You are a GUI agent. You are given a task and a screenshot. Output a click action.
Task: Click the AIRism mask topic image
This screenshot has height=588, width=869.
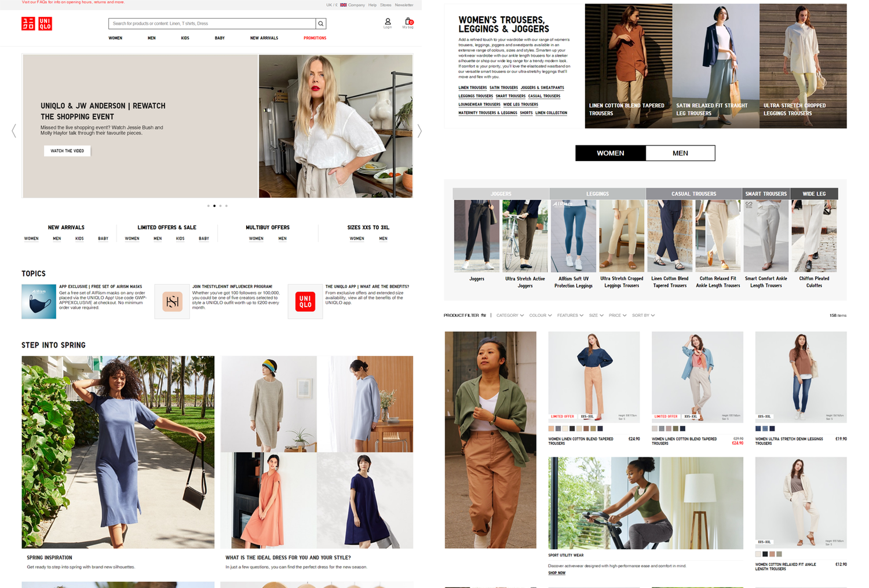[x=39, y=301]
